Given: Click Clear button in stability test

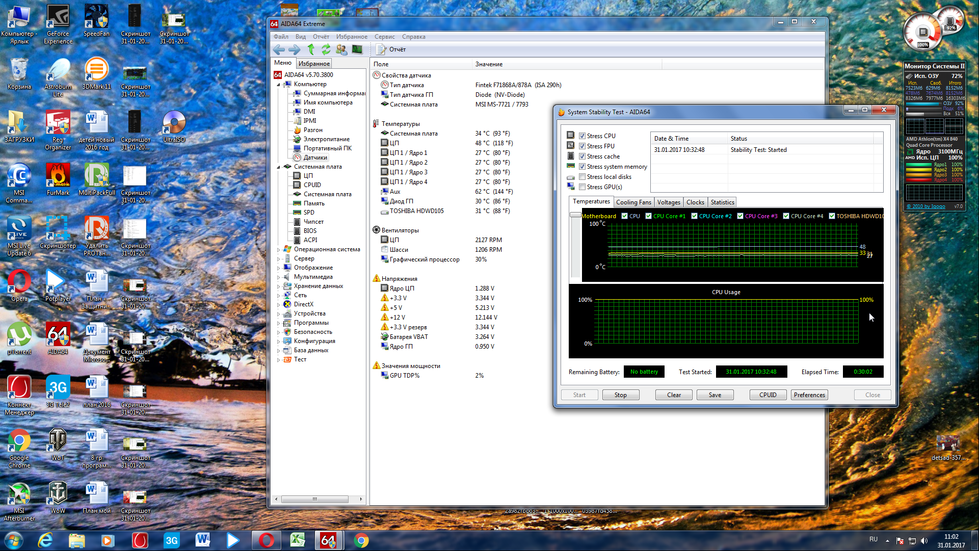Looking at the screenshot, I should tap(674, 395).
